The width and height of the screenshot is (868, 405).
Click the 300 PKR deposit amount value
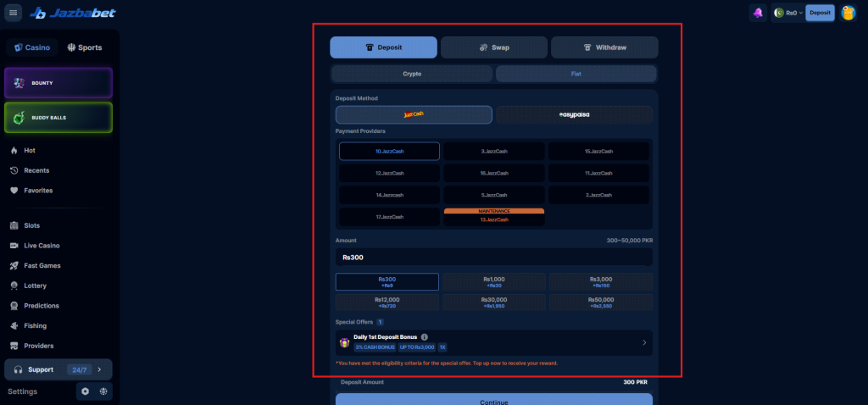click(x=636, y=382)
